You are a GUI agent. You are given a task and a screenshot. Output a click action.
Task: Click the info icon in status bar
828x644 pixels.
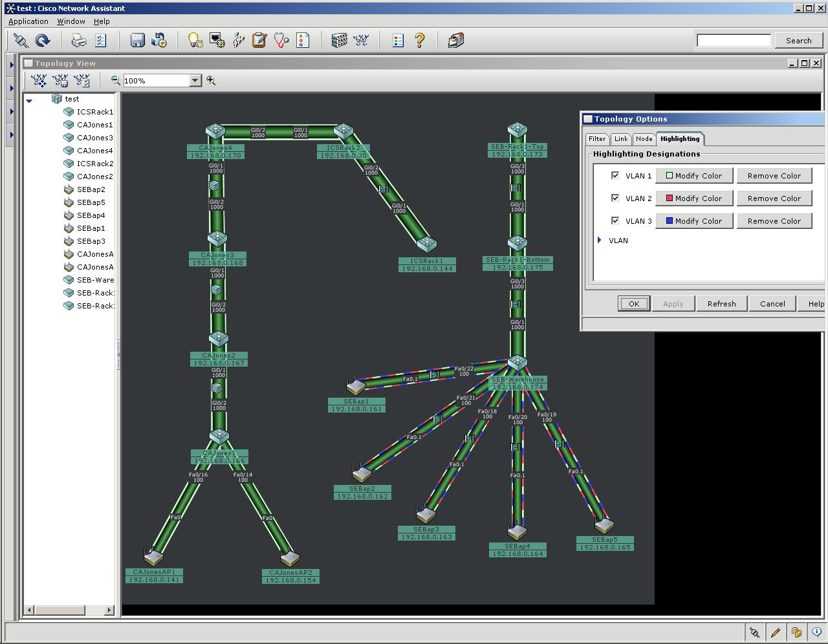(816, 632)
